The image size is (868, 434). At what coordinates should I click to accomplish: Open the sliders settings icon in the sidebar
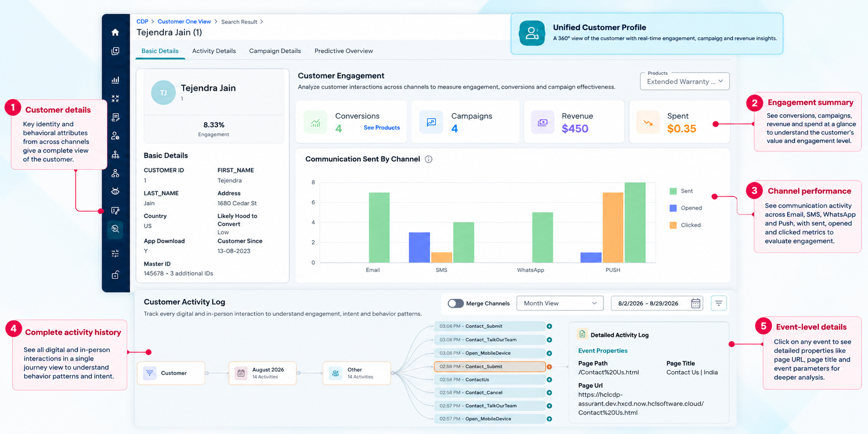pyautogui.click(x=115, y=253)
